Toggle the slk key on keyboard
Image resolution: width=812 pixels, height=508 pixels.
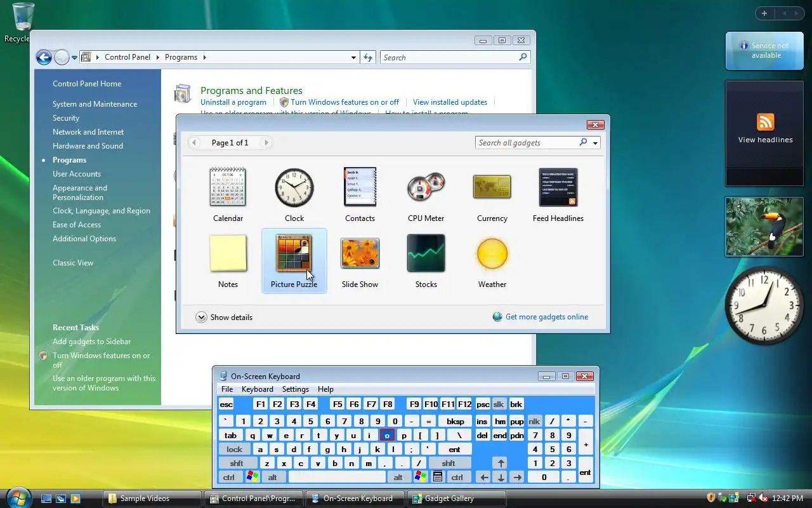[499, 404]
